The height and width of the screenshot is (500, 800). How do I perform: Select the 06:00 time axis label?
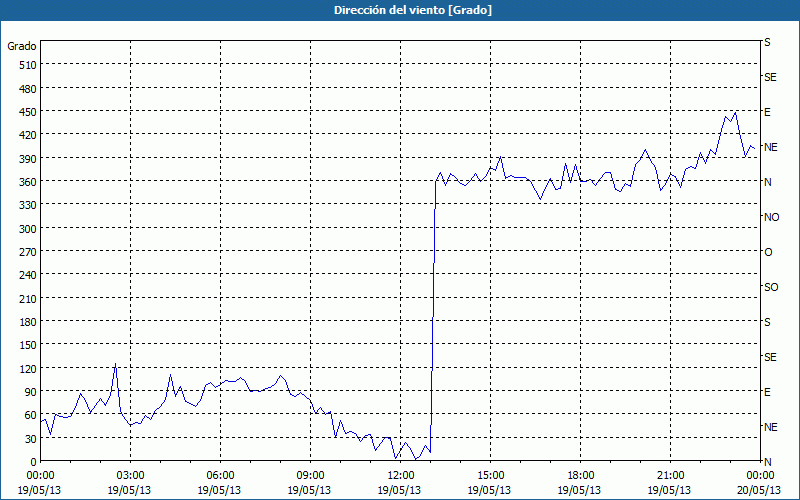click(220, 476)
